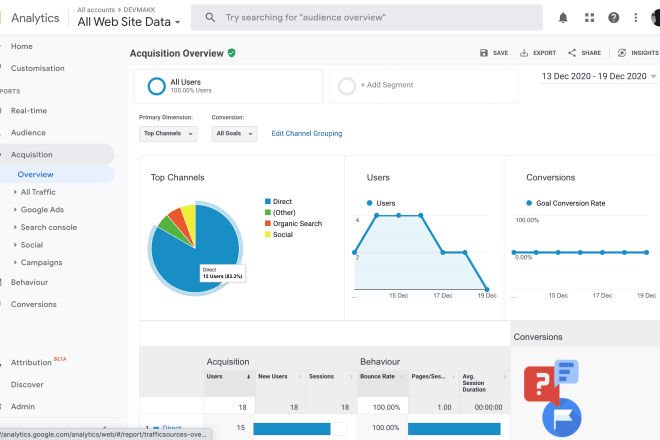Click the 00:00:00 duration value

(x=488, y=408)
